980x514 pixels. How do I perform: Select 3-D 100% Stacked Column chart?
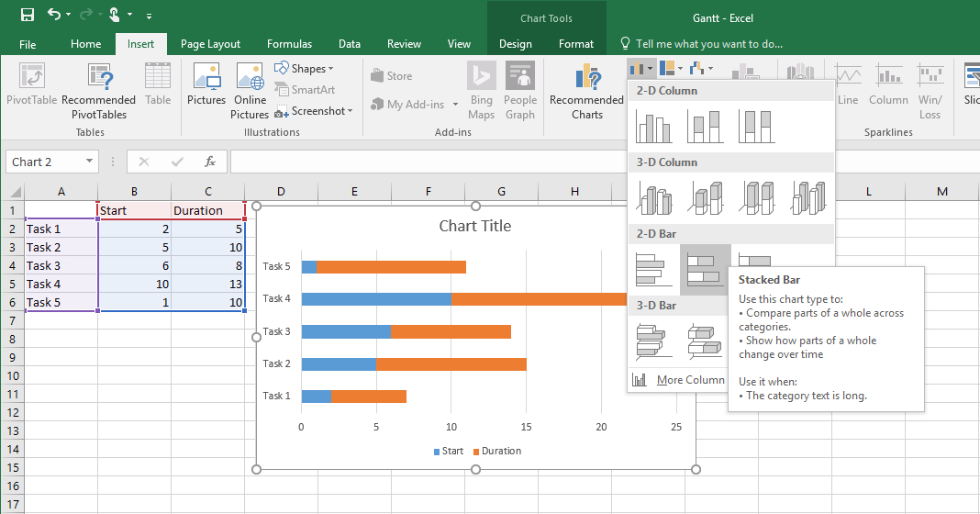click(x=756, y=197)
